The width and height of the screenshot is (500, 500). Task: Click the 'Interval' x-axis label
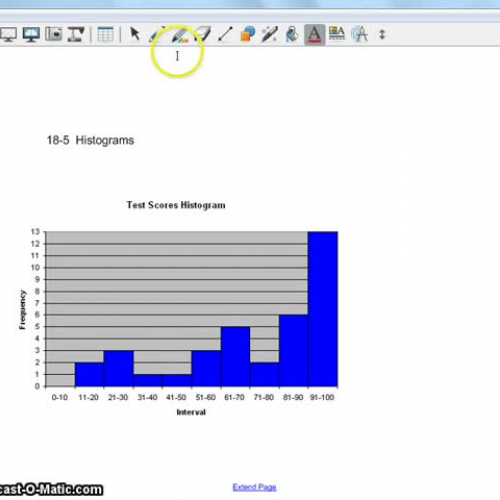191,412
